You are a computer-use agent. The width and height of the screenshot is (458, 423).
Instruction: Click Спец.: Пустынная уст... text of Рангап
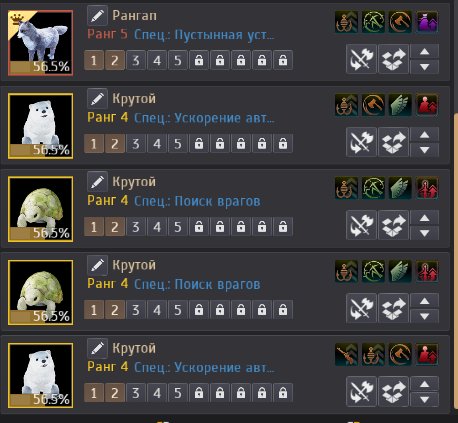coord(204,35)
